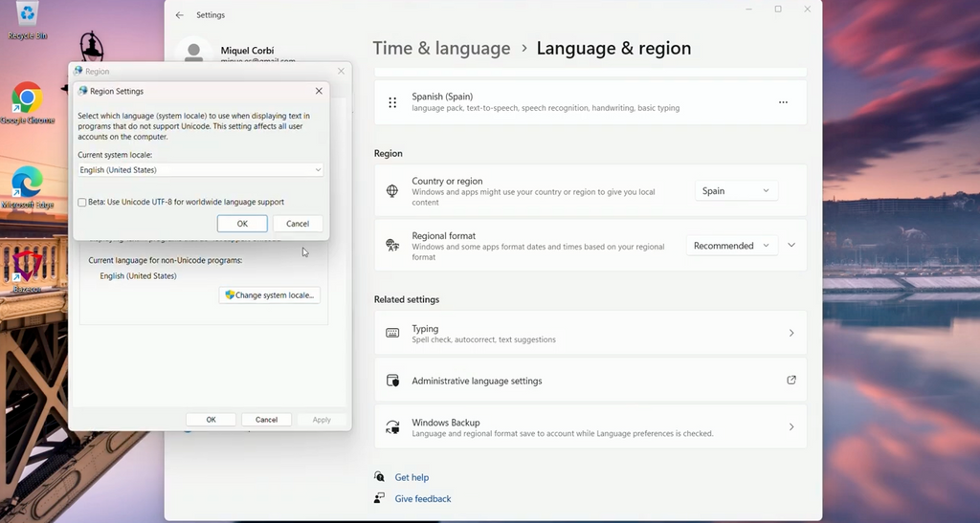The width and height of the screenshot is (980, 523).
Task: Open Google Chrome desktop icon
Action: click(27, 99)
